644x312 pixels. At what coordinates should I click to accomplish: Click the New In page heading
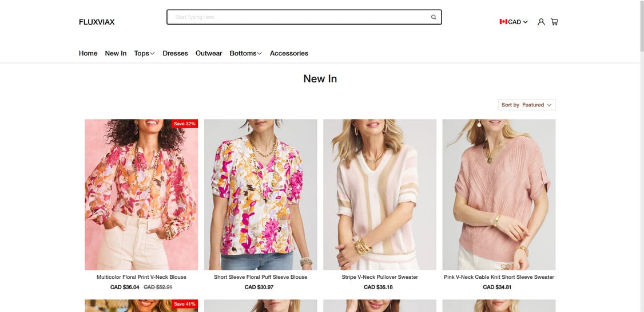(320, 78)
